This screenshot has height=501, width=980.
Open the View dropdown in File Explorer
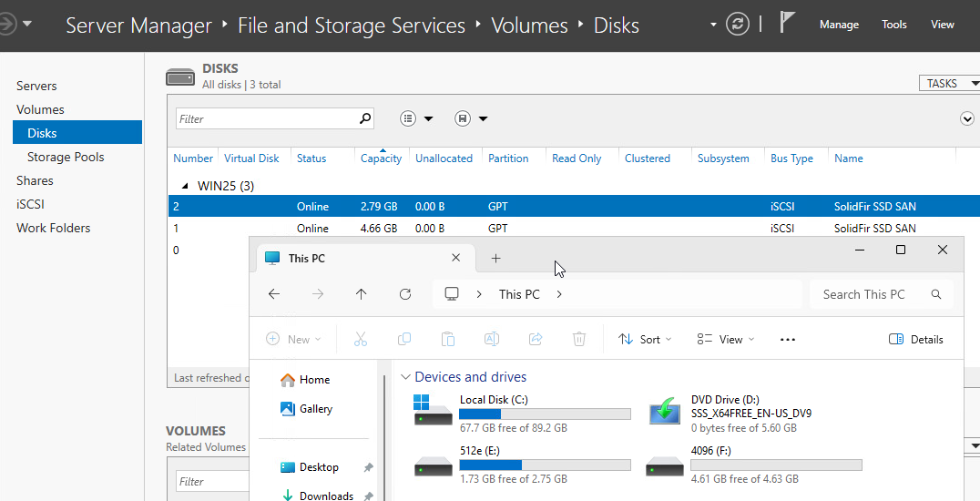coord(726,339)
